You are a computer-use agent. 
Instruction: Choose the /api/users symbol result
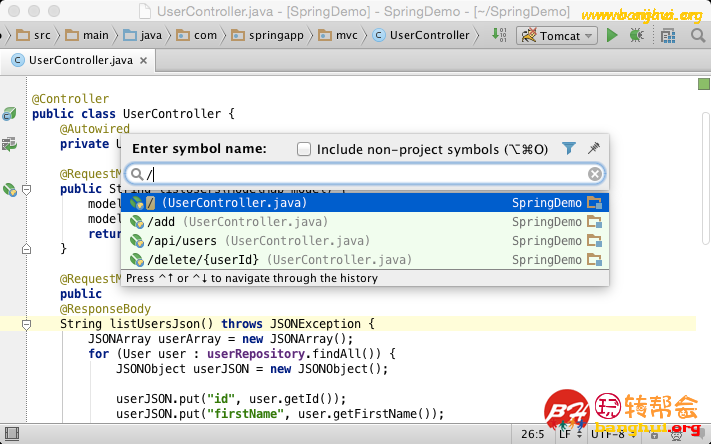365,241
